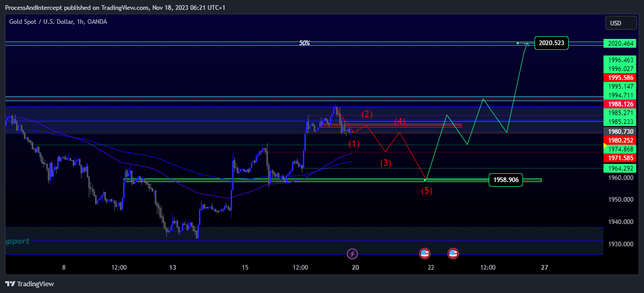Viewport: 644px width, 293px height.
Task: Click the 1960.000 price scale value
Action: point(621,177)
